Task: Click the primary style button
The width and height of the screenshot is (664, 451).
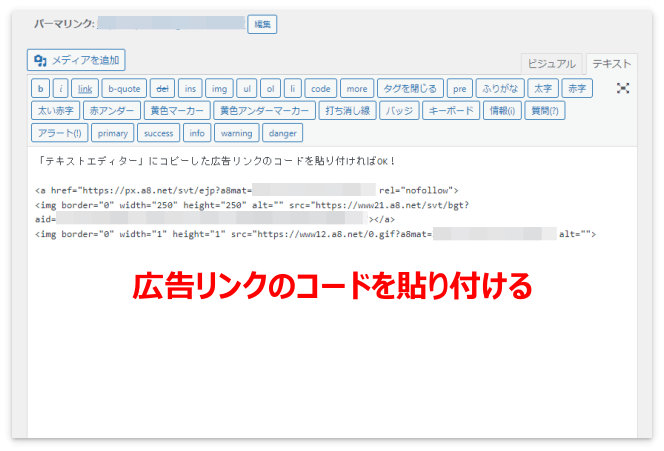Action: point(113,133)
